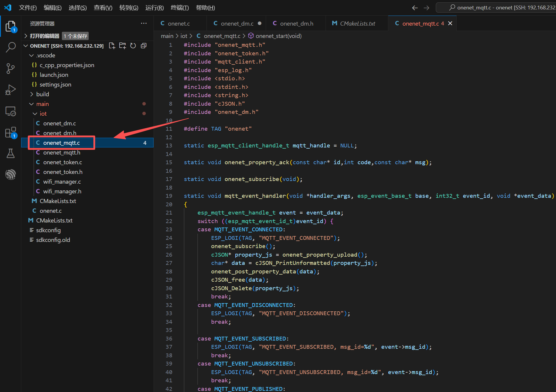This screenshot has height=392, width=556.
Task: Open c_cpp_properties.json in explorer
Action: coord(67,65)
